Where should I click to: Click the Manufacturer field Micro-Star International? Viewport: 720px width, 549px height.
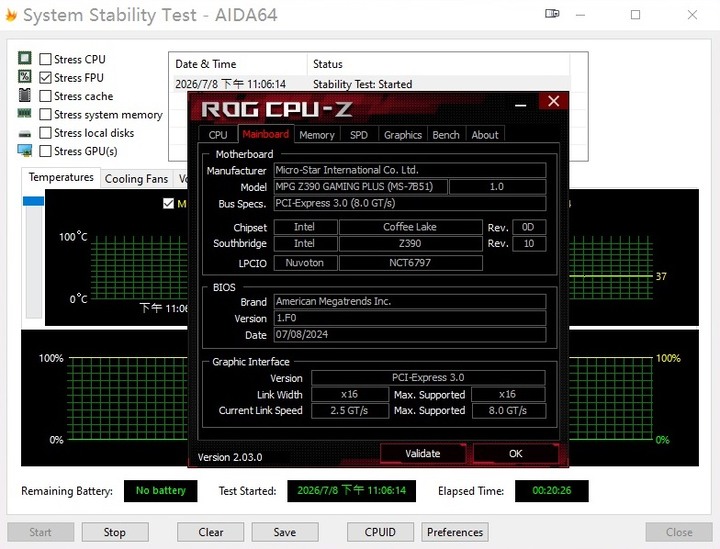click(410, 170)
